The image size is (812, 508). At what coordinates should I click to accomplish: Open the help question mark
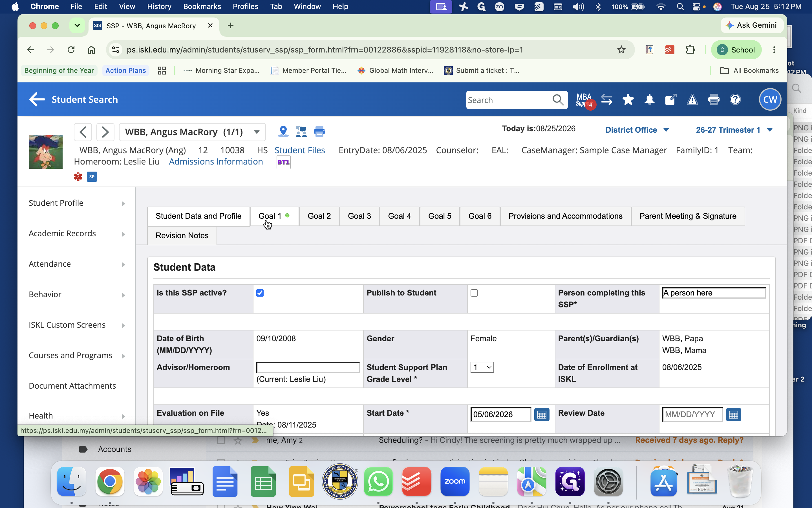(735, 99)
